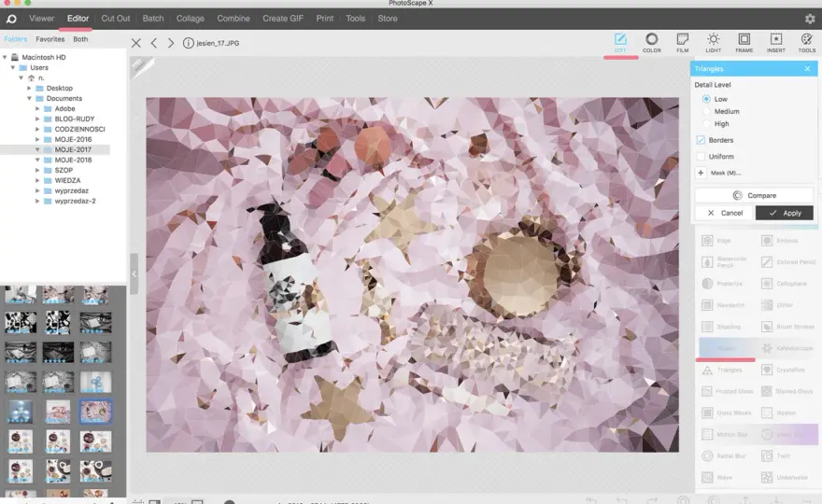Choose the Edge effect
822x504 pixels.
pos(717,241)
